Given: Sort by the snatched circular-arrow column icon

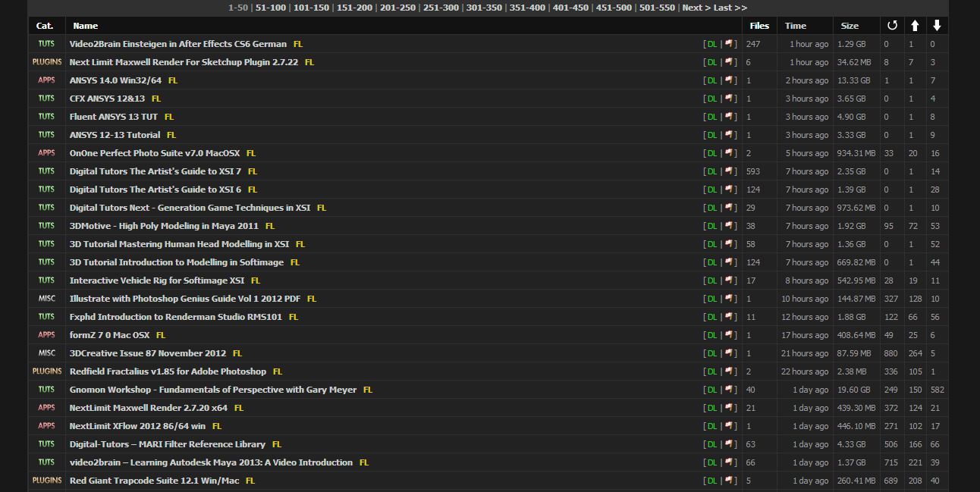Looking at the screenshot, I should pyautogui.click(x=892, y=26).
